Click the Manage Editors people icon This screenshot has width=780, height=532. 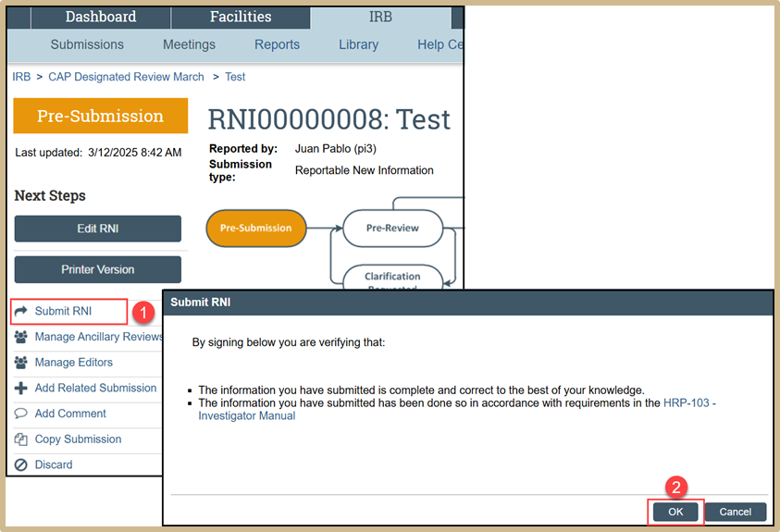(21, 363)
